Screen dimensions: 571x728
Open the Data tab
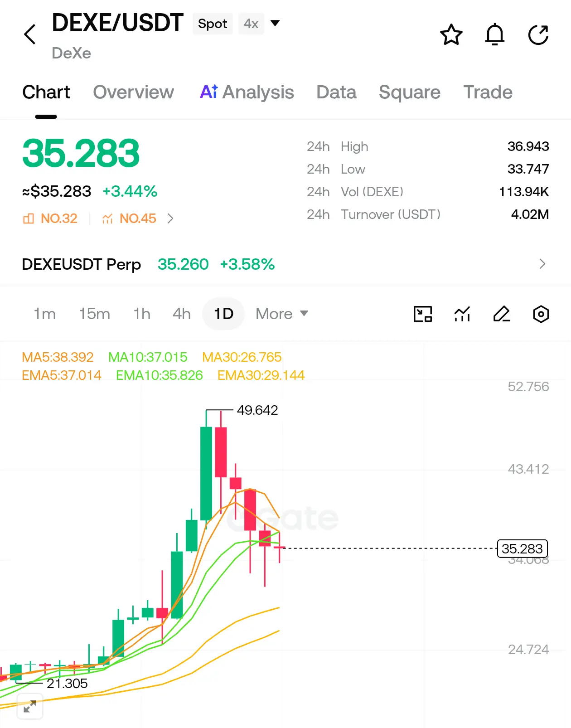(336, 92)
